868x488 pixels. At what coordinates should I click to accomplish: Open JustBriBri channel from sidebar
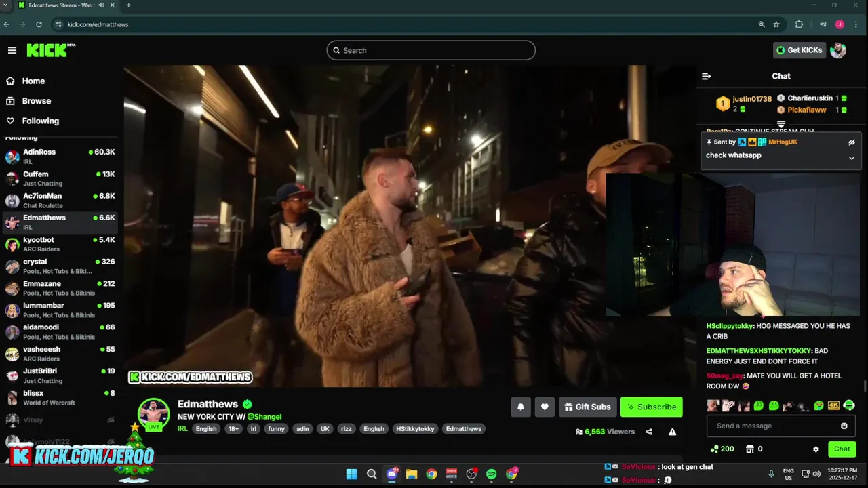61,375
